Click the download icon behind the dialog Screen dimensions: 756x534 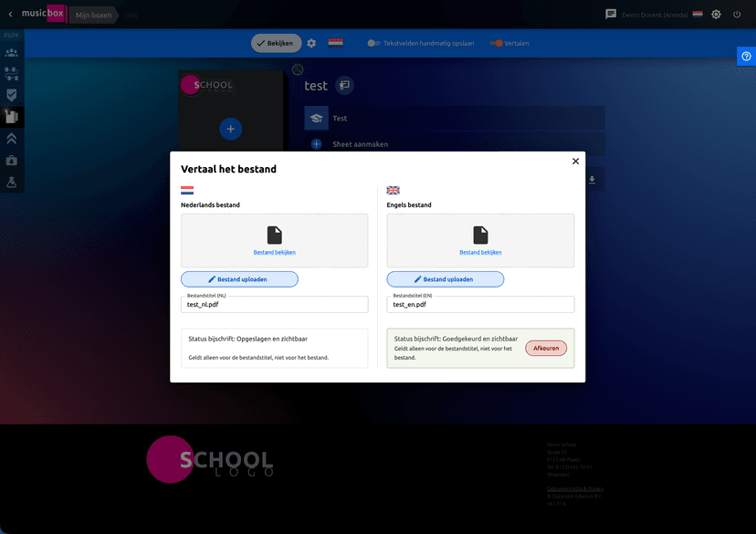[x=592, y=180]
